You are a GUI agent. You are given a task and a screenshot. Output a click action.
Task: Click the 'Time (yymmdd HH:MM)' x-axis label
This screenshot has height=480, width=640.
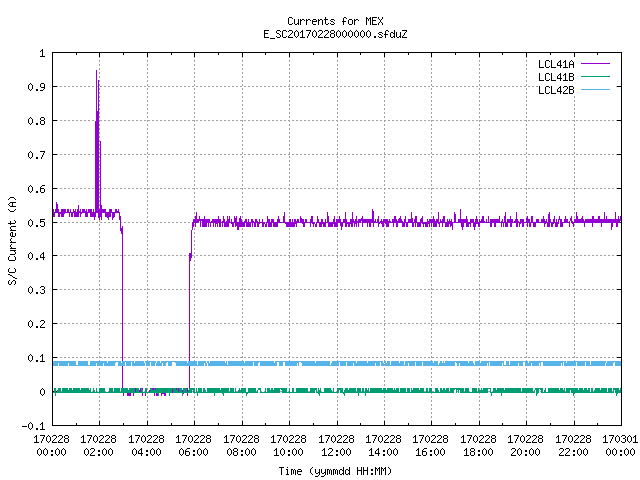[x=335, y=471]
